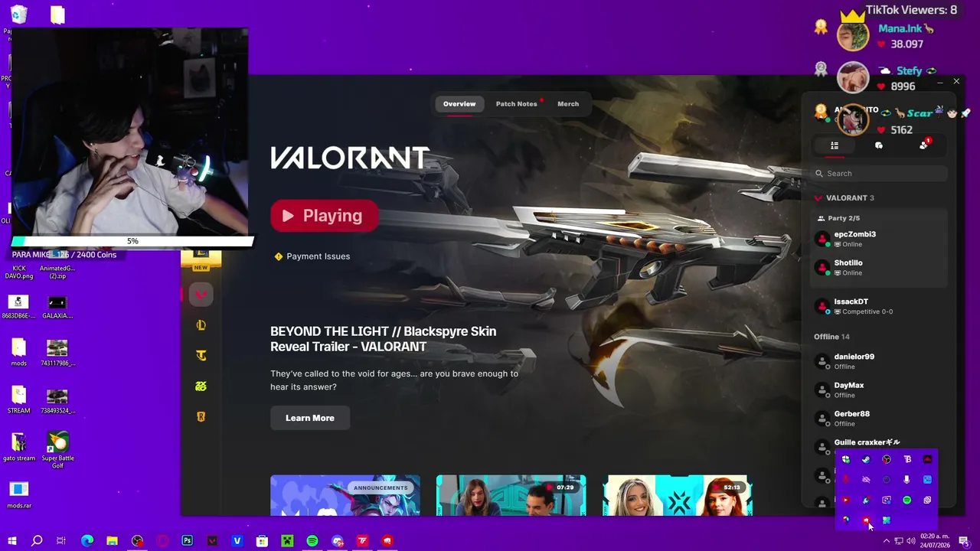Open Spotify from the taskbar
The image size is (980, 551).
[x=312, y=541]
